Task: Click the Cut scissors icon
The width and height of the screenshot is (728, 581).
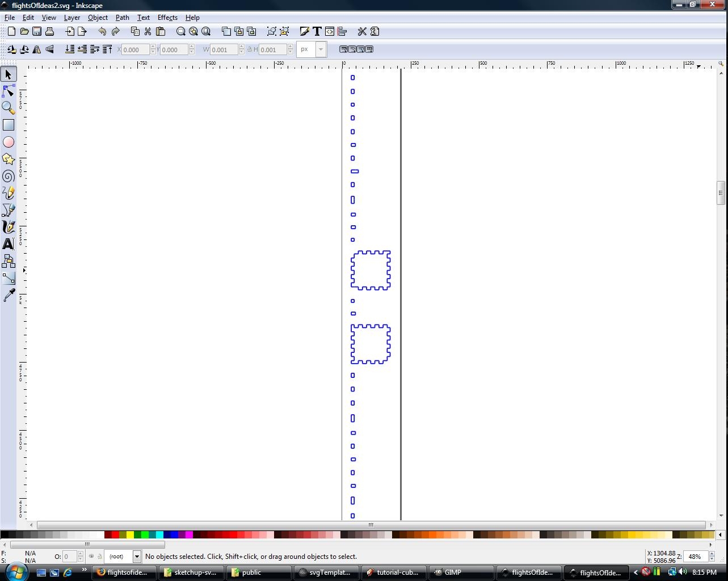Action: (x=148, y=31)
